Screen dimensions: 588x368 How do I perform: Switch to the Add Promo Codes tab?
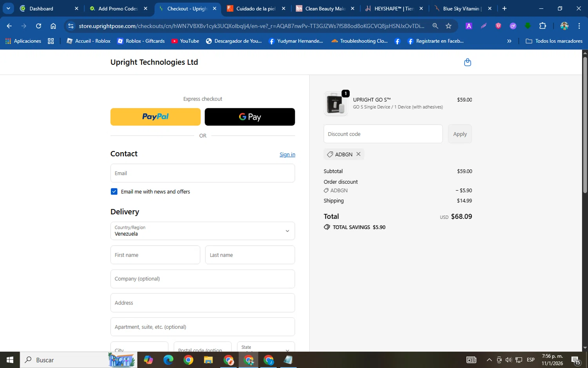pos(118,9)
